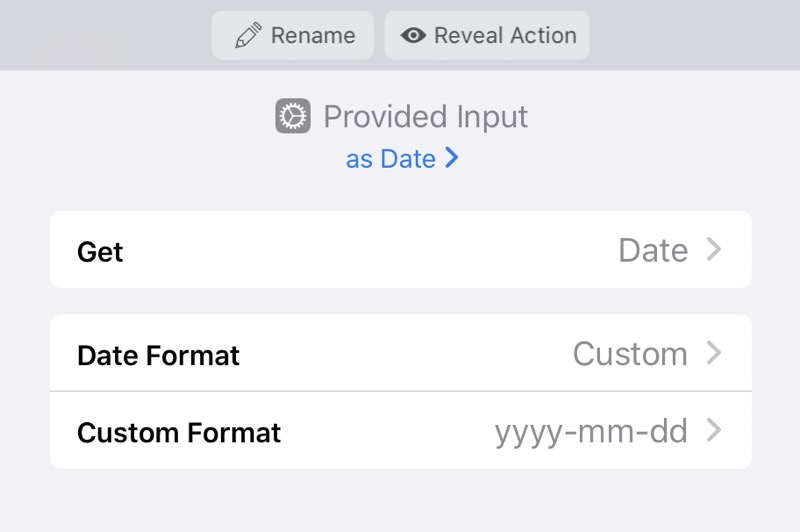Open the Date Format row label
800x532 pixels.
(158, 355)
